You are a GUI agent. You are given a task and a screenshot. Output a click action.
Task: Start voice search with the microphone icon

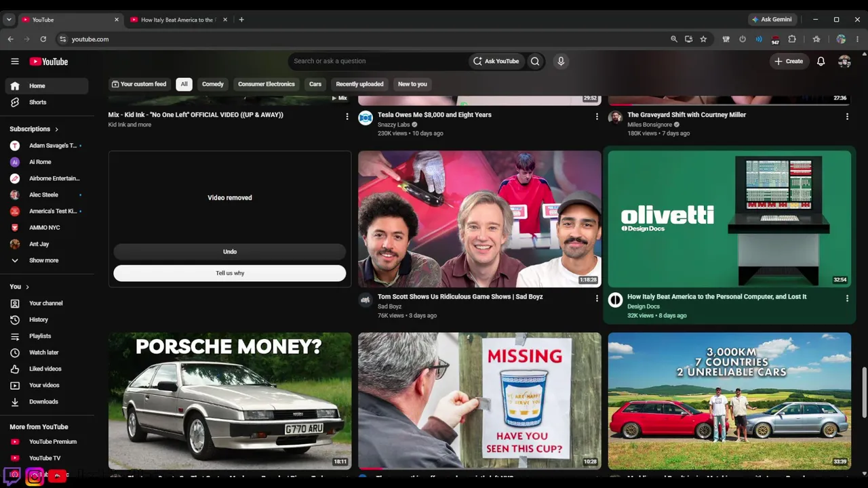coord(561,61)
